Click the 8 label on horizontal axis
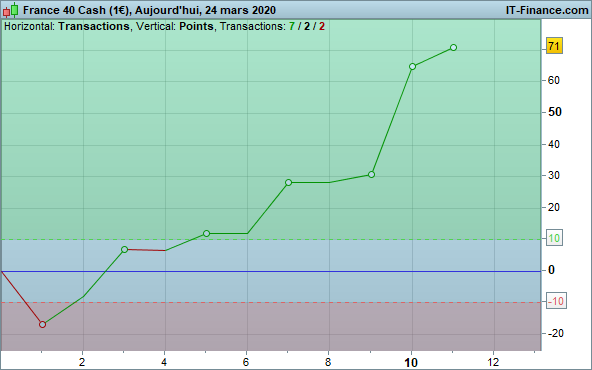The height and width of the screenshot is (370, 592). click(x=328, y=362)
